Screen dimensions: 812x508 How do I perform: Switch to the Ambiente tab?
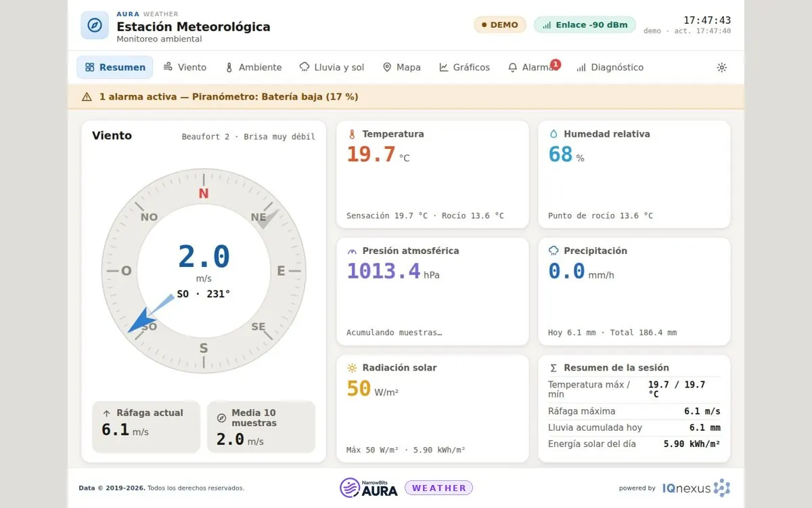click(x=253, y=68)
